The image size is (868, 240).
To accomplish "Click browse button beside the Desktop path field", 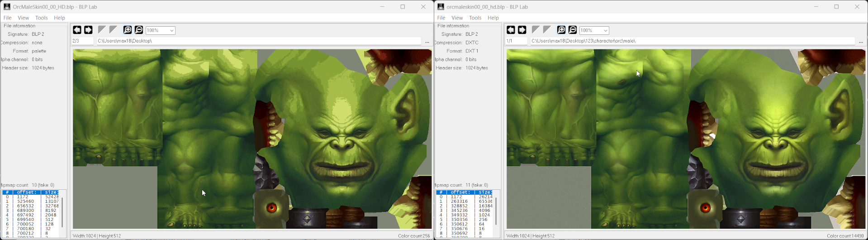I will [427, 42].
